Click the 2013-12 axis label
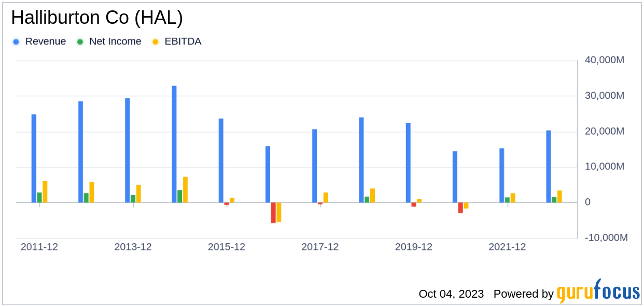The height and width of the screenshot is (307, 644). (x=133, y=247)
